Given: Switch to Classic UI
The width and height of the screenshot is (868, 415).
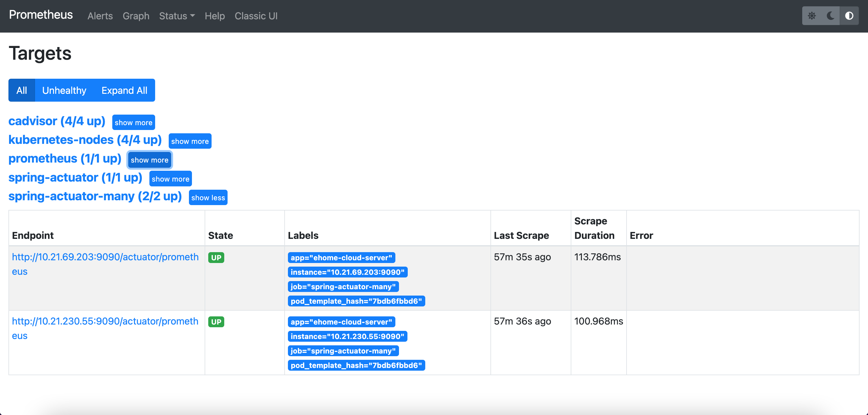Looking at the screenshot, I should [256, 16].
